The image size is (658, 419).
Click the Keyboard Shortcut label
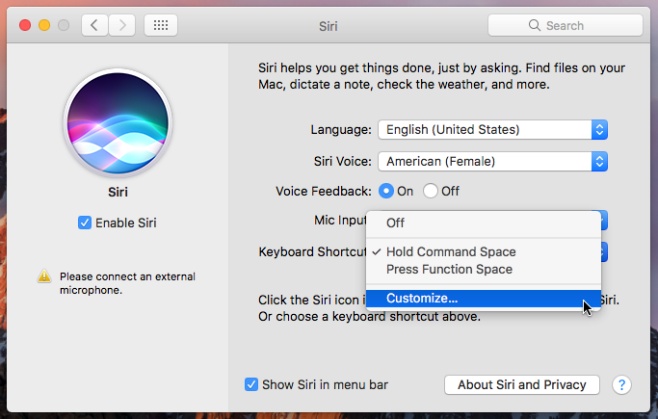pos(312,252)
